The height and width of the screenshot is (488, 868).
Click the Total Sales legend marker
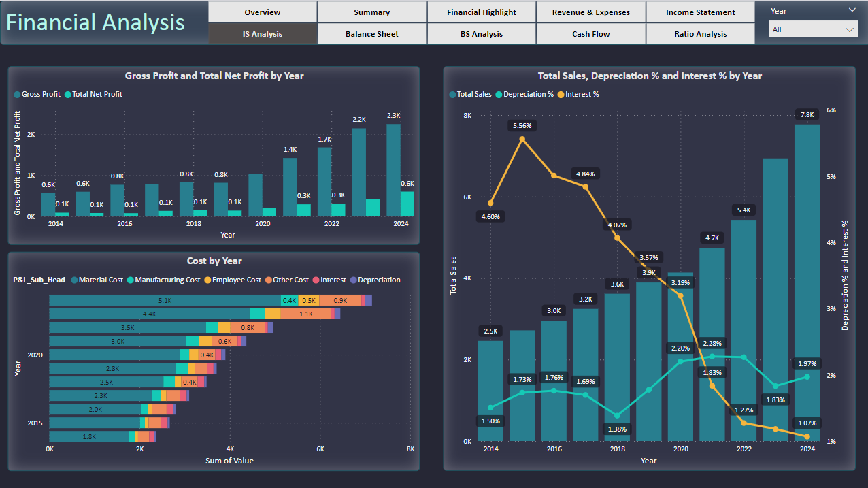(x=452, y=95)
